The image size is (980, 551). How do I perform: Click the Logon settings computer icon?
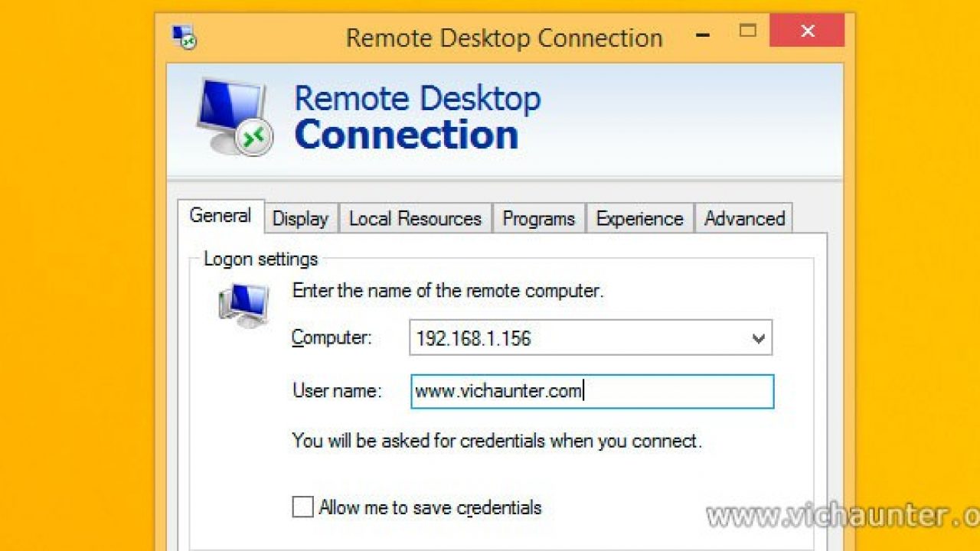click(x=243, y=305)
